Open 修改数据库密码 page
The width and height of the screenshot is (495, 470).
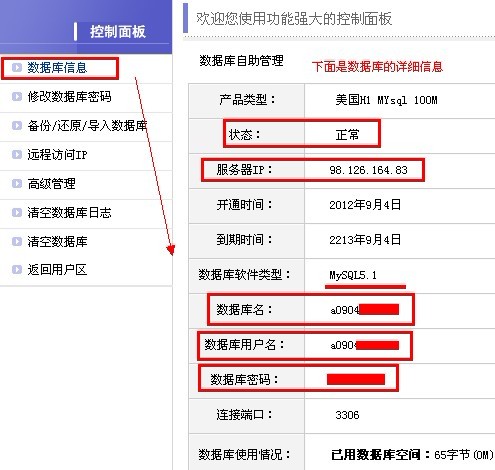(x=69, y=97)
